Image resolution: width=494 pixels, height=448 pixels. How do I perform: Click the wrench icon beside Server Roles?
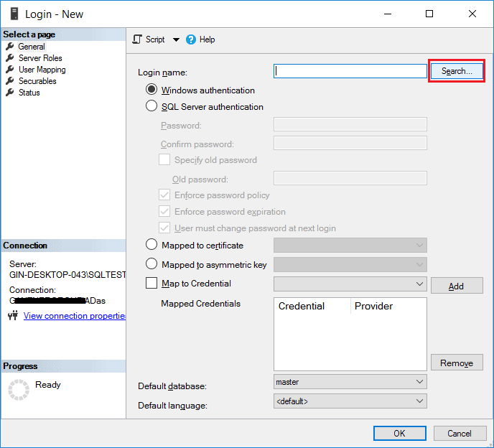[x=10, y=58]
